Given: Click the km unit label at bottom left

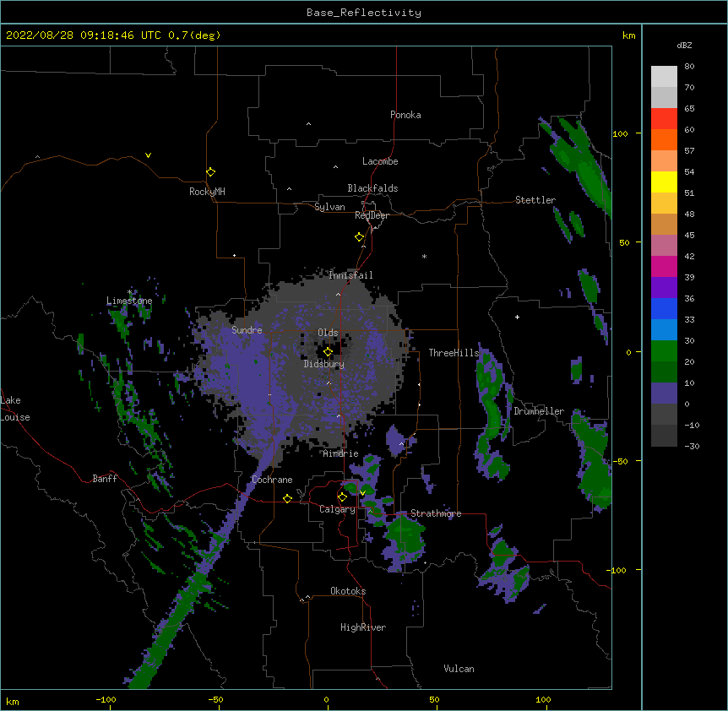Looking at the screenshot, I should tap(13, 702).
